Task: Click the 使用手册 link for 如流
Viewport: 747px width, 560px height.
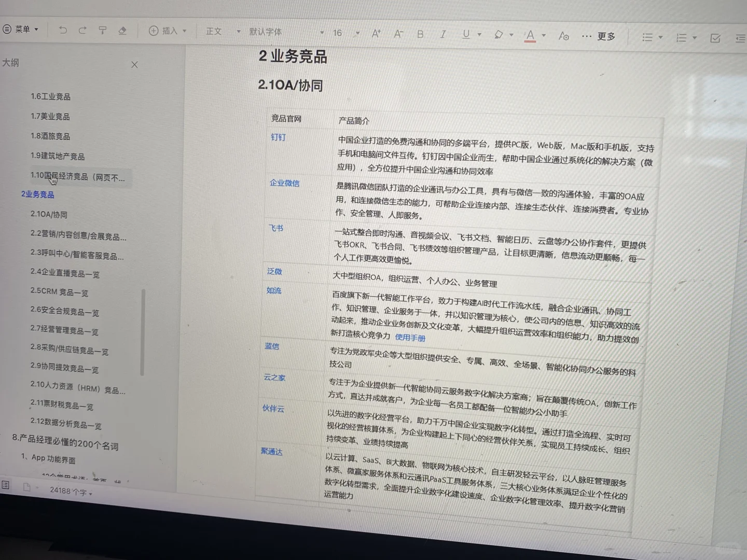Action: click(x=410, y=338)
